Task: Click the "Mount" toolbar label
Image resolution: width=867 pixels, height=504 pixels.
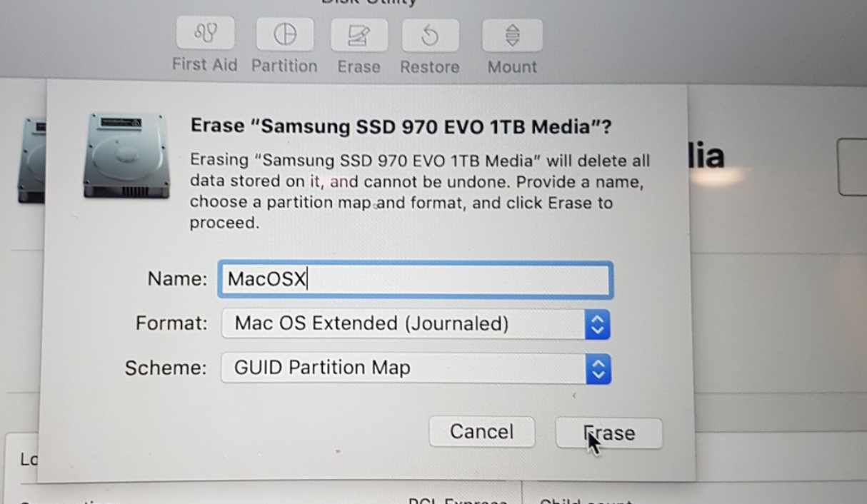Action: pos(512,67)
